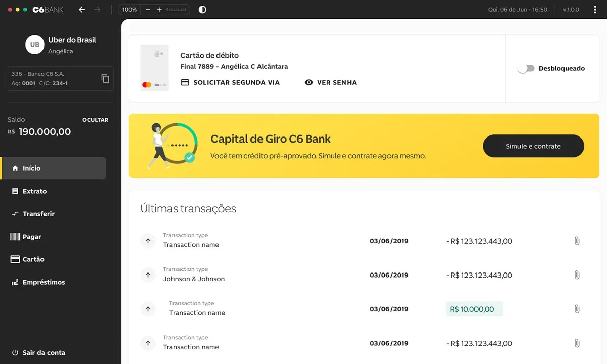Click Sair da conta to log out
607x364 pixels.
38,353
